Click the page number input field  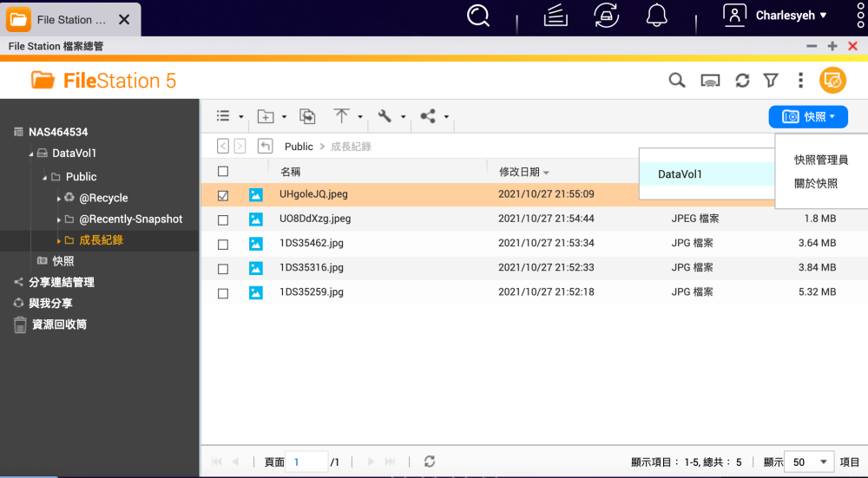point(308,462)
